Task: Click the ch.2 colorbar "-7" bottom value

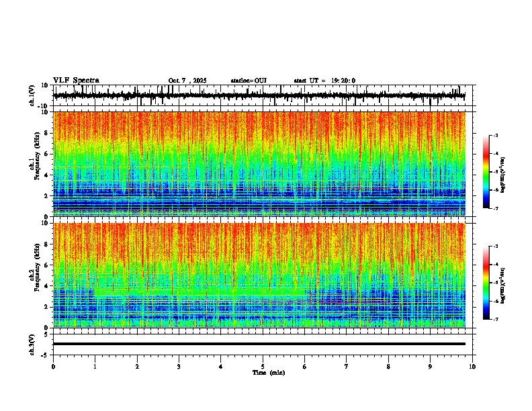Action: pos(496,319)
